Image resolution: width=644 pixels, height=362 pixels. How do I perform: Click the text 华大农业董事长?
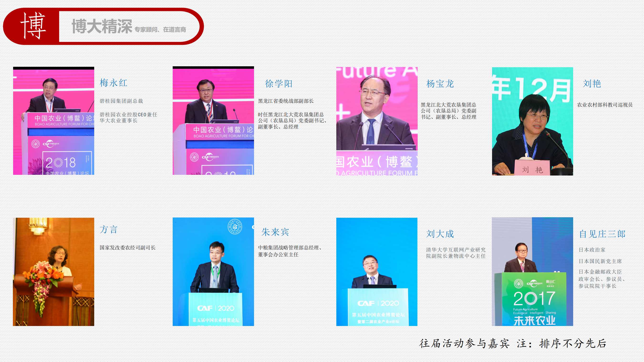click(x=119, y=120)
